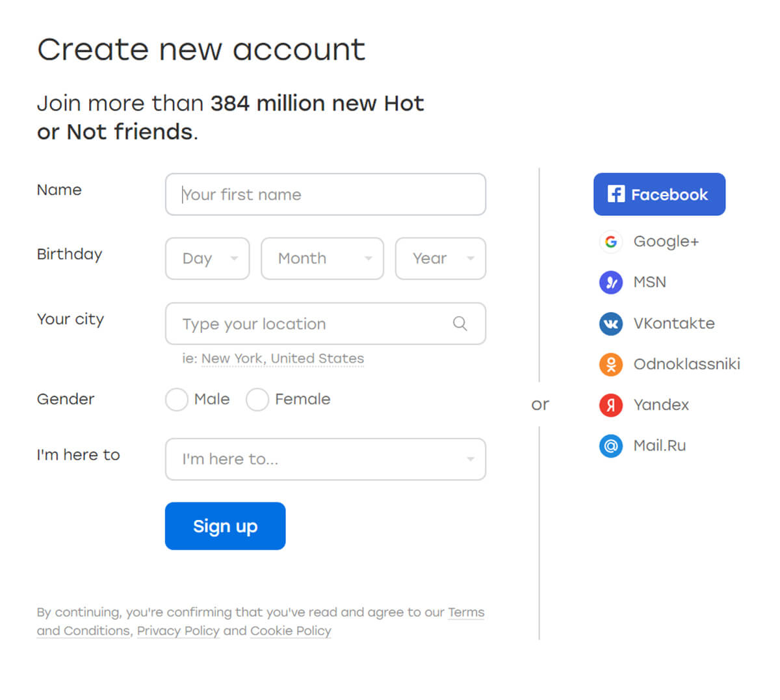This screenshot has height=700, width=780.
Task: Open the Privacy Policy link
Action: [178, 631]
